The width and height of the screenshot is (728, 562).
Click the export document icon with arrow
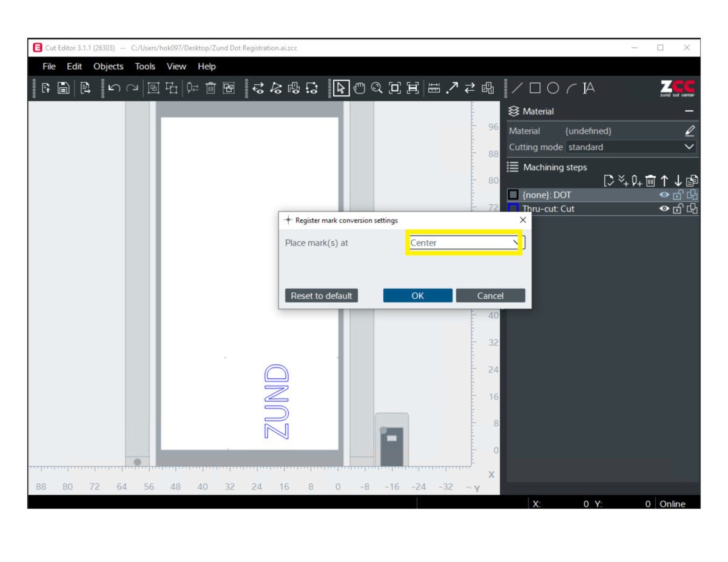point(86,89)
